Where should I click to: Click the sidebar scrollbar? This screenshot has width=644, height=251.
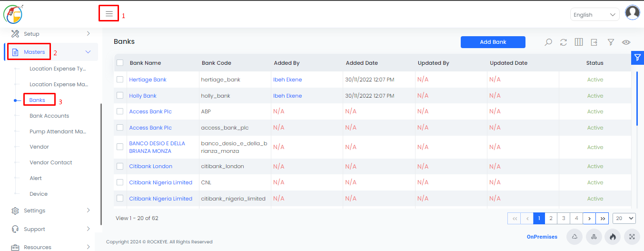[101, 164]
